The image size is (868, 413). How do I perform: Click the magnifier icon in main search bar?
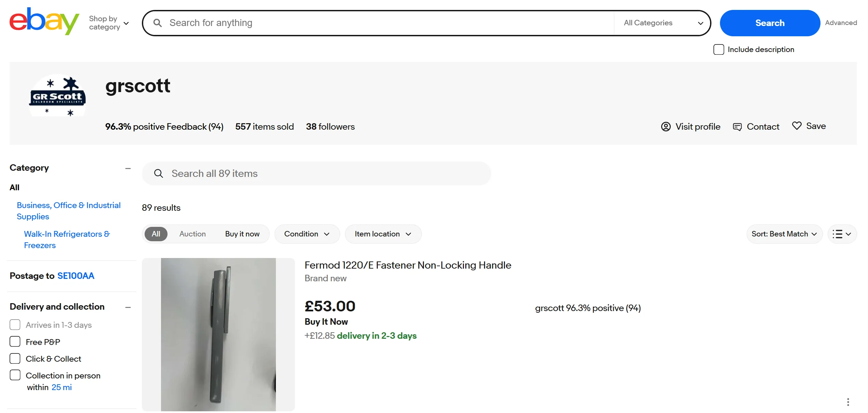click(158, 23)
